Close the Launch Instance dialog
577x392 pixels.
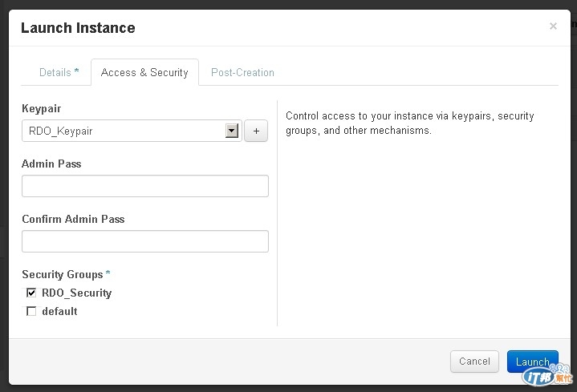coord(553,26)
